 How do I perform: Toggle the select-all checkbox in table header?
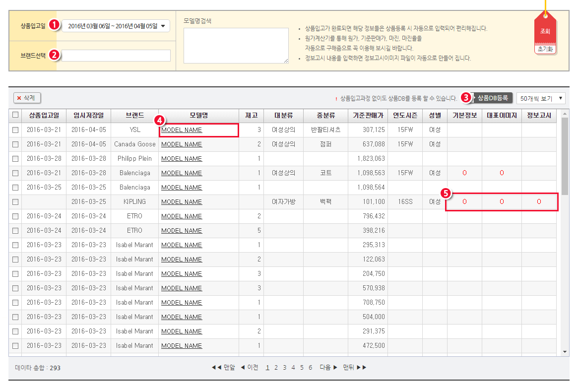click(15, 115)
